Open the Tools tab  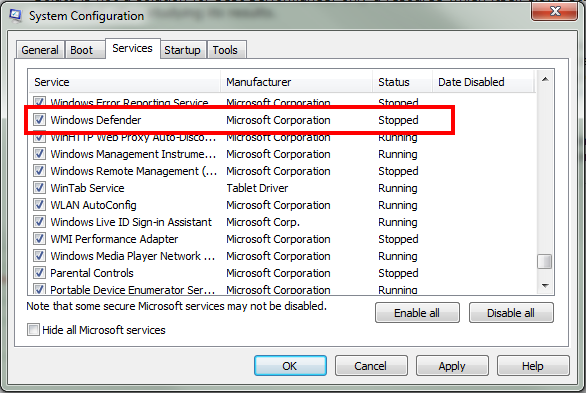coord(225,50)
